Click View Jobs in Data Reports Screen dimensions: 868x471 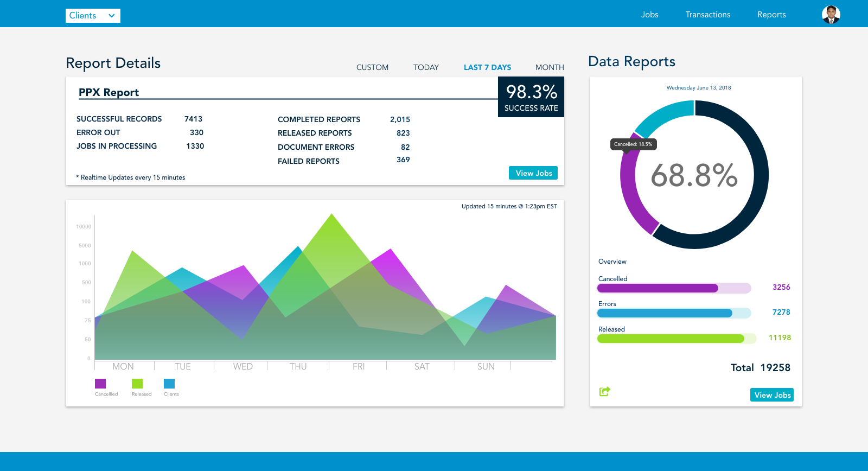pos(772,395)
